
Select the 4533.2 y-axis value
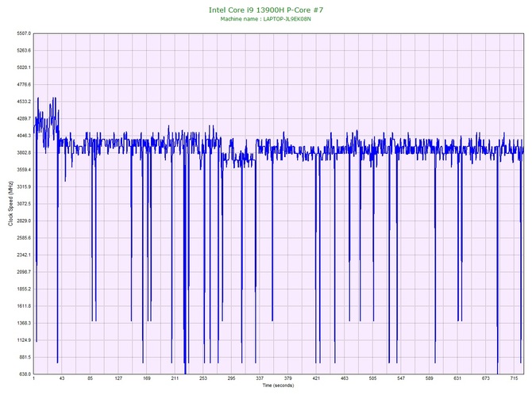click(x=24, y=102)
